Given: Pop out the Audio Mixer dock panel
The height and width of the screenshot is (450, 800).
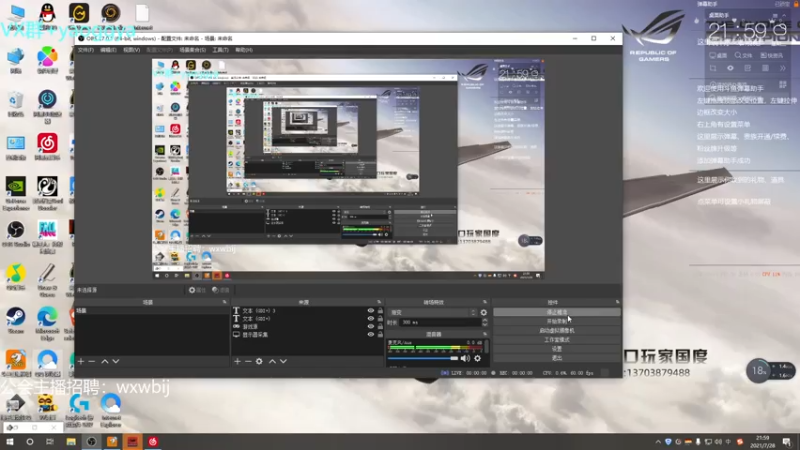Looking at the screenshot, I should (x=485, y=334).
